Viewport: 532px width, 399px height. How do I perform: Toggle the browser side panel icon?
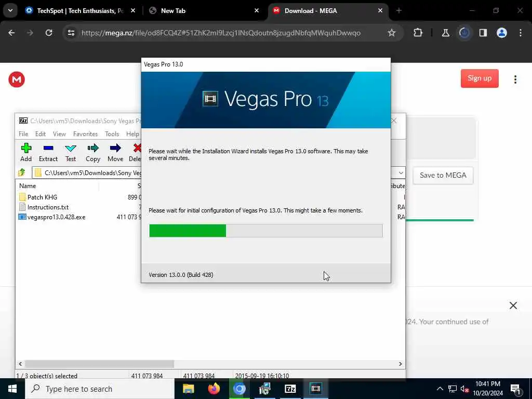coord(483,33)
